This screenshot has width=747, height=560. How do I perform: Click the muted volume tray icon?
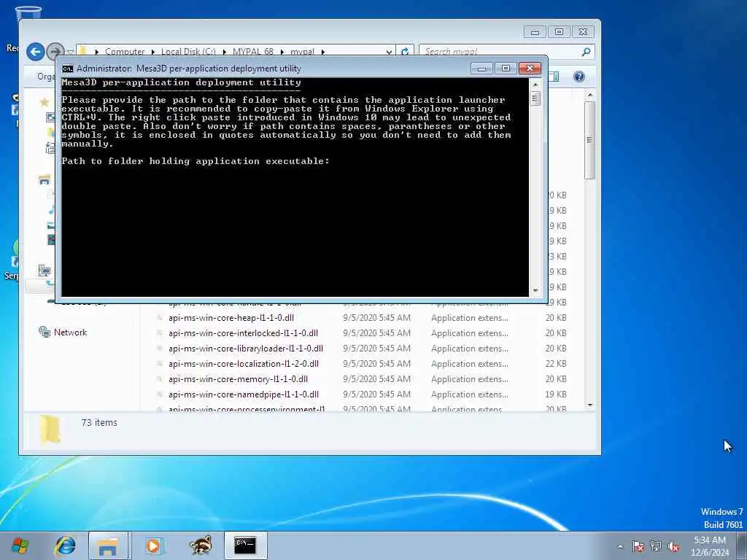click(x=673, y=546)
